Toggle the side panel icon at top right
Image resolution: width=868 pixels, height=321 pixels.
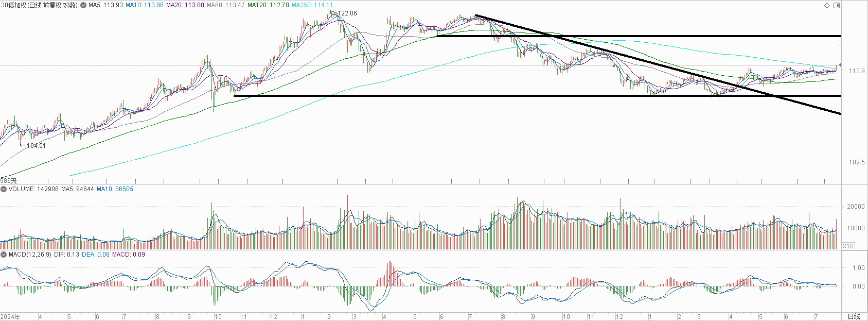tap(836, 5)
